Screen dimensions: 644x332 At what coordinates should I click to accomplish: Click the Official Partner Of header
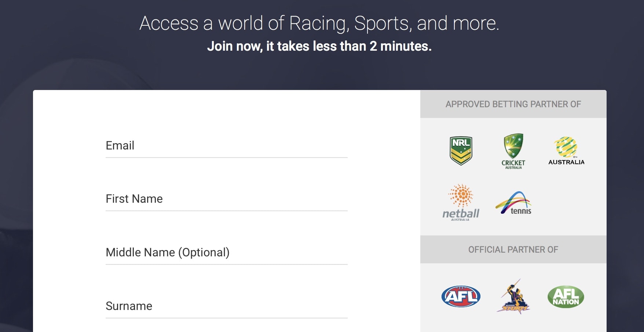tap(513, 249)
